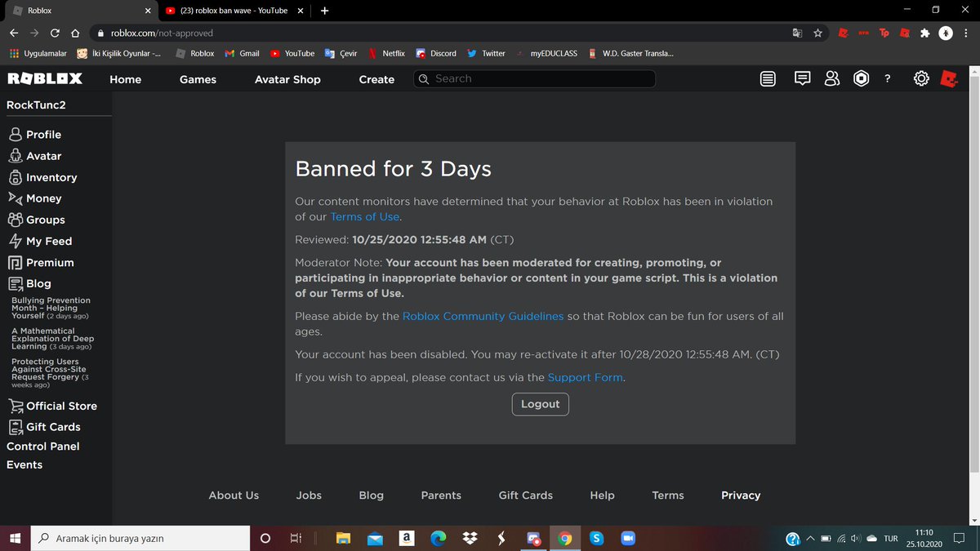Screen dimensions: 980x551
Task: Open the Windows Start menu
Action: (15, 539)
